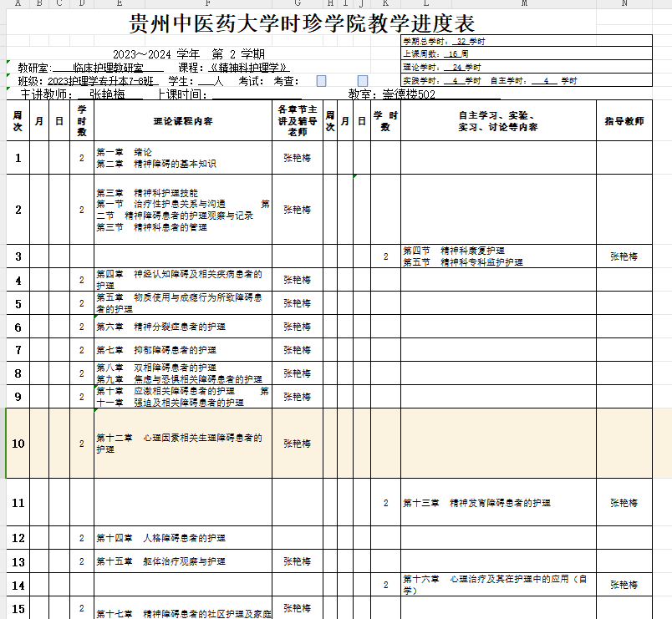The height and width of the screenshot is (619, 672).
Task: Tick the checkbox right after 考查
Action: (x=322, y=81)
